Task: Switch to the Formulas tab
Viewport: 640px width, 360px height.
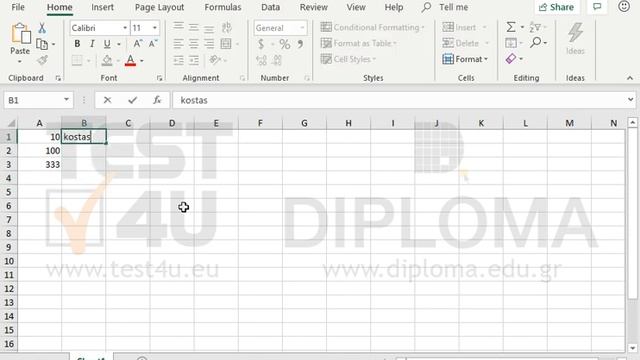Action: pyautogui.click(x=223, y=7)
